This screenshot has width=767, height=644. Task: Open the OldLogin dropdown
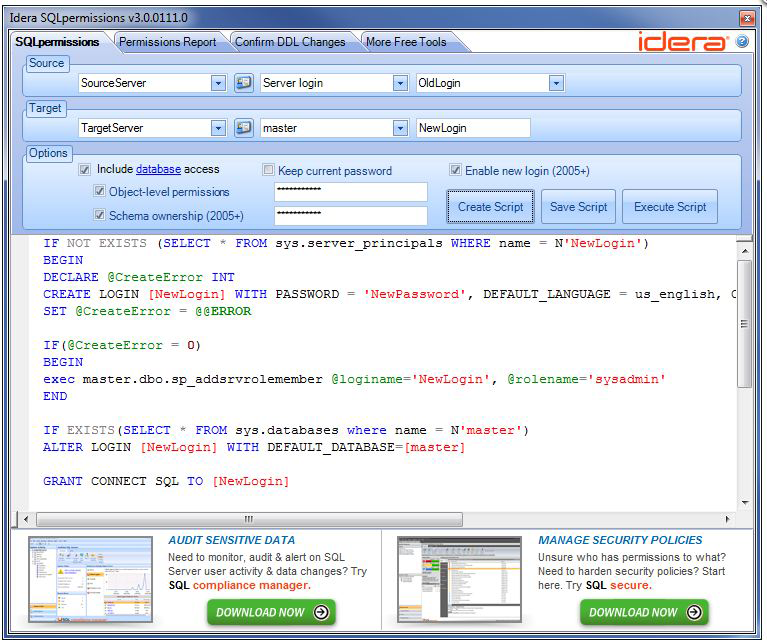556,83
